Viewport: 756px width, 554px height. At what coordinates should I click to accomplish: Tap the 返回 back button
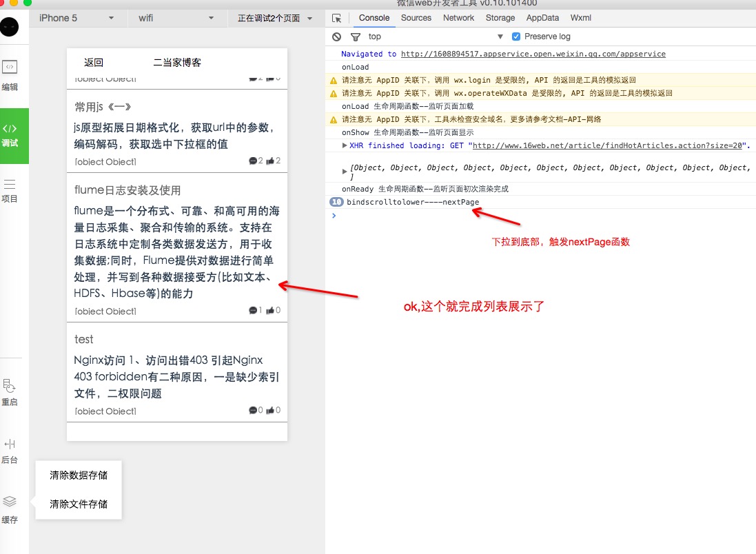[94, 63]
